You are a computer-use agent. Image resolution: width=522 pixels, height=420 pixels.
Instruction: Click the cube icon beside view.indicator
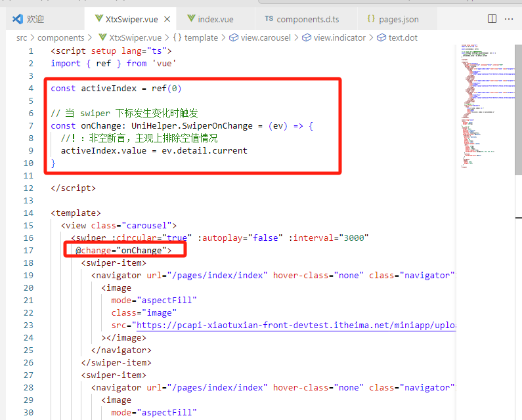click(307, 37)
